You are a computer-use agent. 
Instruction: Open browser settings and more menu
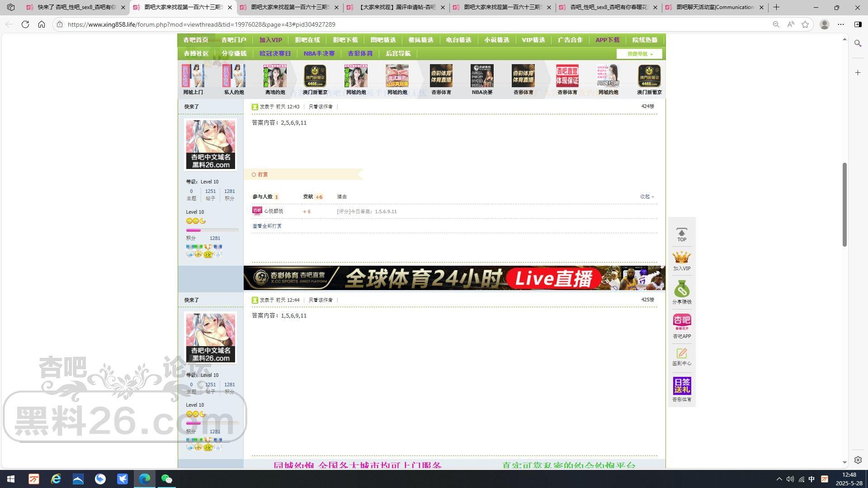click(841, 24)
